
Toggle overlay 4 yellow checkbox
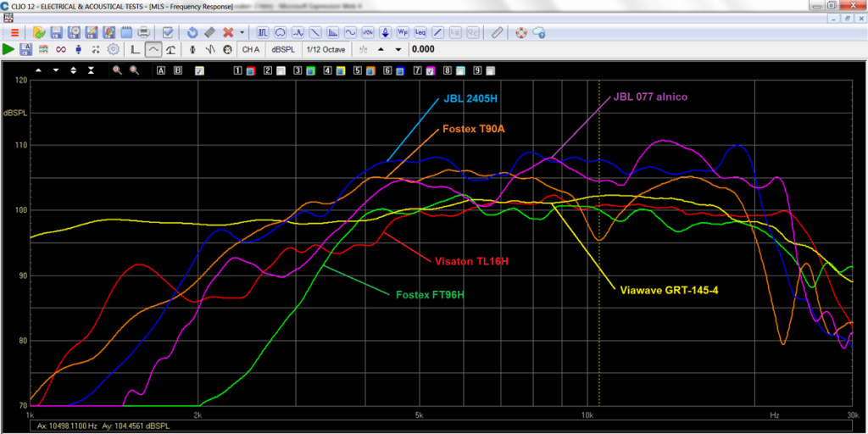[x=341, y=71]
